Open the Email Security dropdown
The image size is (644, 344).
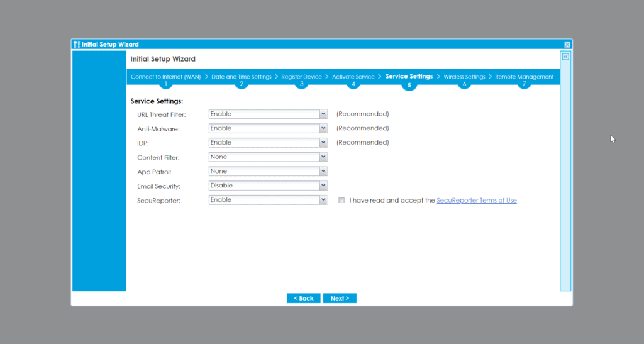pyautogui.click(x=323, y=186)
